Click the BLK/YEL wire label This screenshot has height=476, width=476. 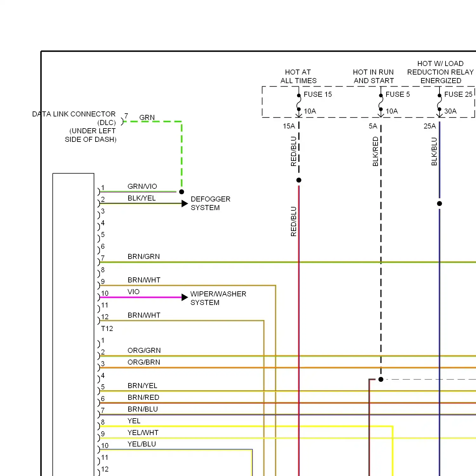pyautogui.click(x=142, y=198)
